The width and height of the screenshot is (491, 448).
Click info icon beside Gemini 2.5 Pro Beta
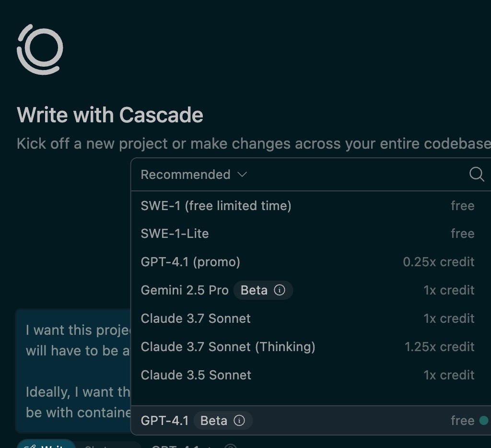[x=280, y=290]
